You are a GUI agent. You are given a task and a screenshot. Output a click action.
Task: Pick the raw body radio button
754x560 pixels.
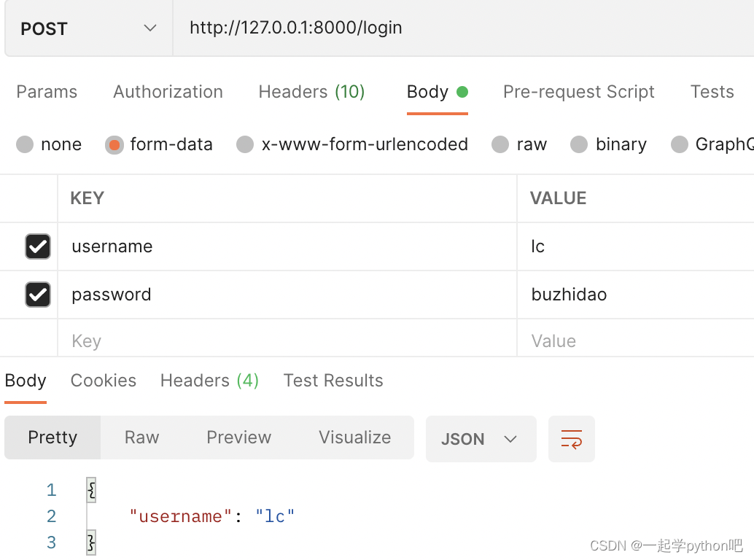tap(500, 144)
